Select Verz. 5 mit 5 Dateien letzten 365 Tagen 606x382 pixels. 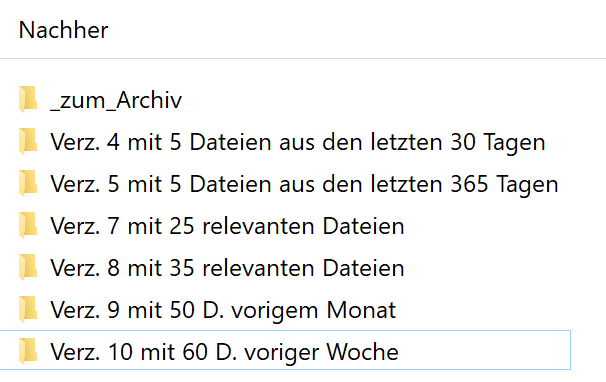click(304, 184)
